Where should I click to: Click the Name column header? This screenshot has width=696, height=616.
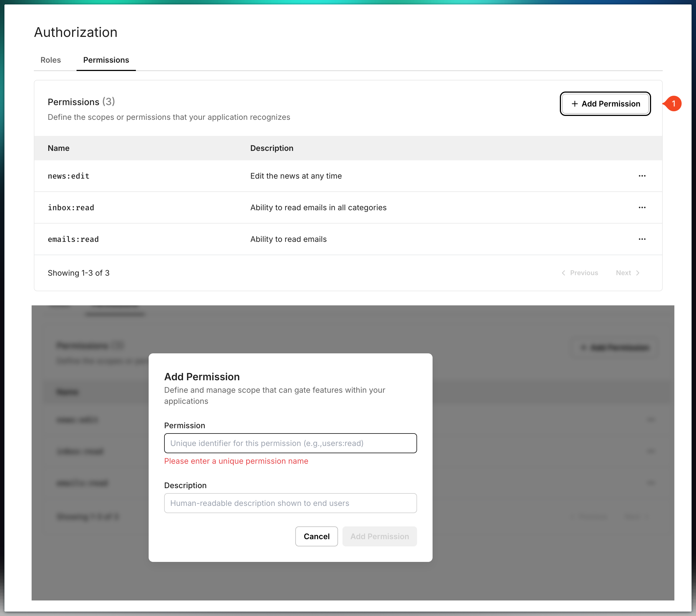tap(59, 148)
